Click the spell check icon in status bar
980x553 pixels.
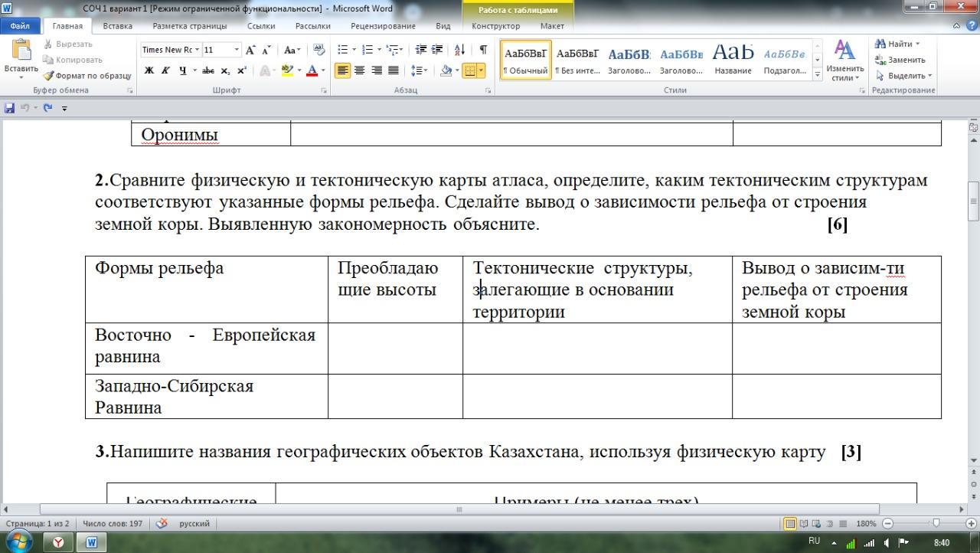(162, 524)
